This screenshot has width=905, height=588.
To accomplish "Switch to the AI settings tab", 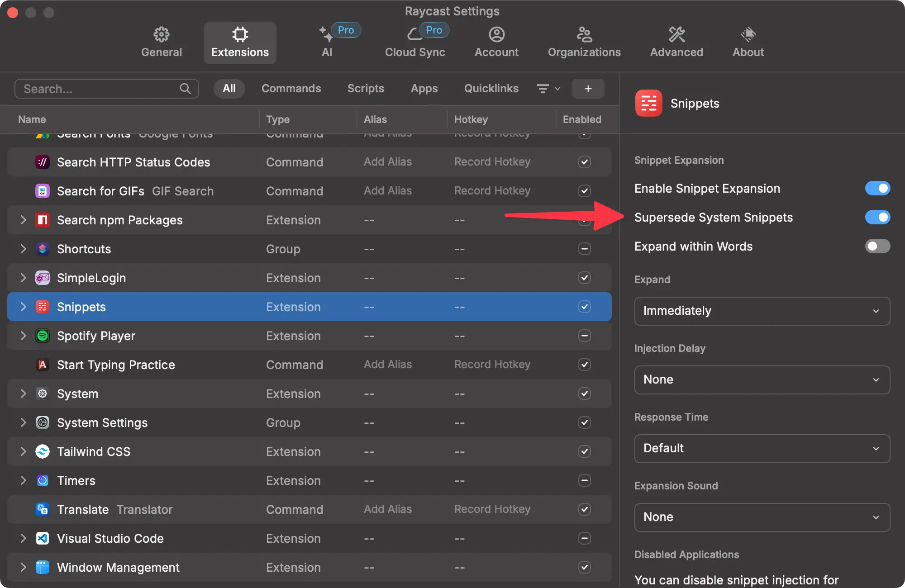I will click(327, 43).
